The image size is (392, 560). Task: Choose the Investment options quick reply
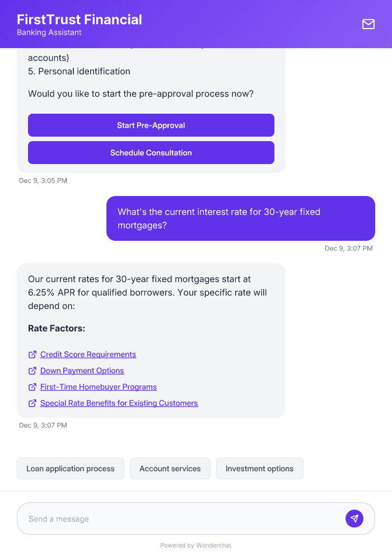click(259, 468)
